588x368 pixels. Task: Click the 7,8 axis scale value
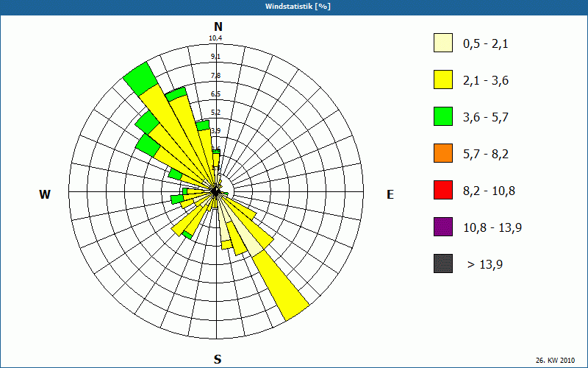pos(215,76)
